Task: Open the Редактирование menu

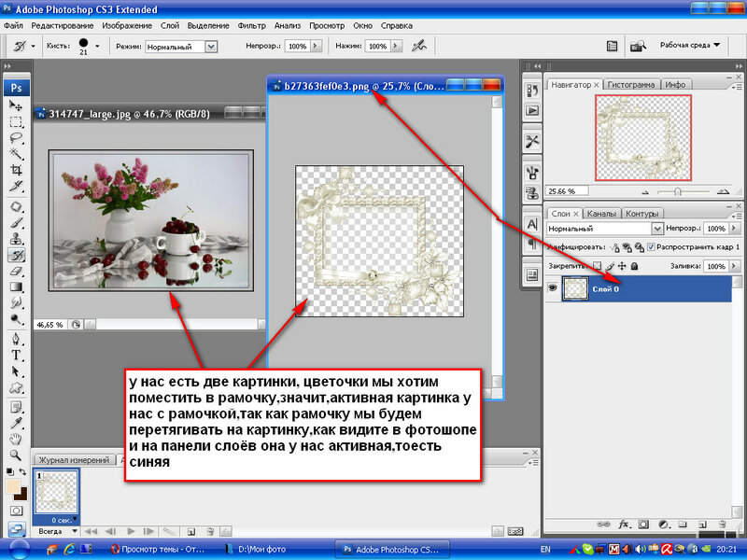Action: (63, 26)
